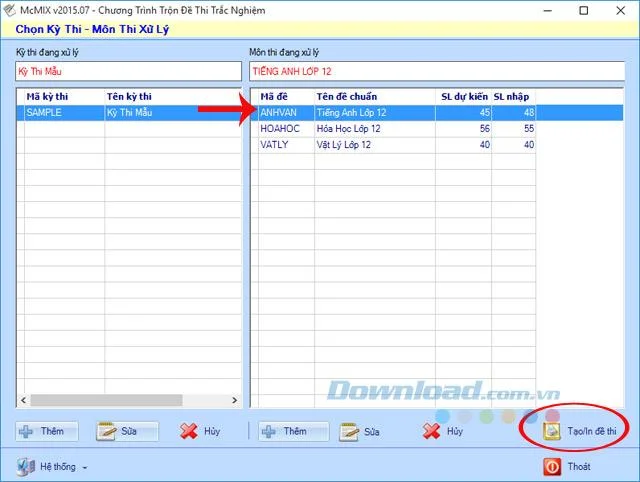Viewport: 640px width, 482px height.
Task: Click the scroll right arrow in exam list
Action: [x=234, y=400]
